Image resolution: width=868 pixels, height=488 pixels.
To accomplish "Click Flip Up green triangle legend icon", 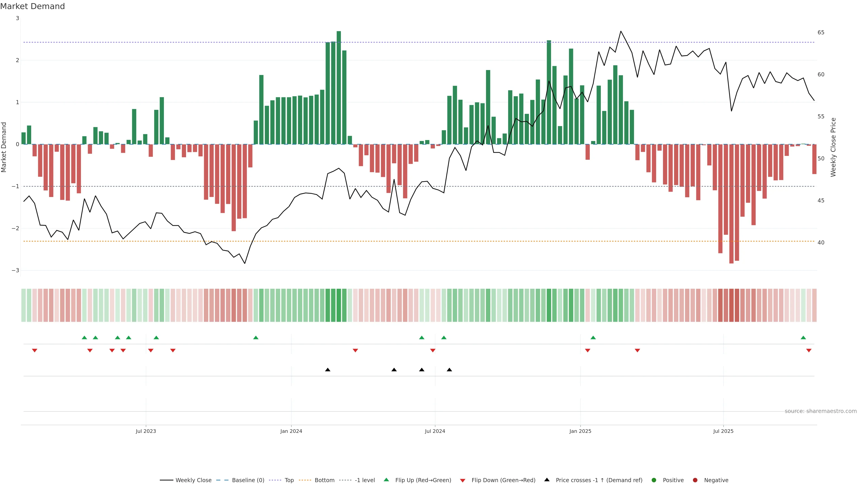I will click(387, 480).
